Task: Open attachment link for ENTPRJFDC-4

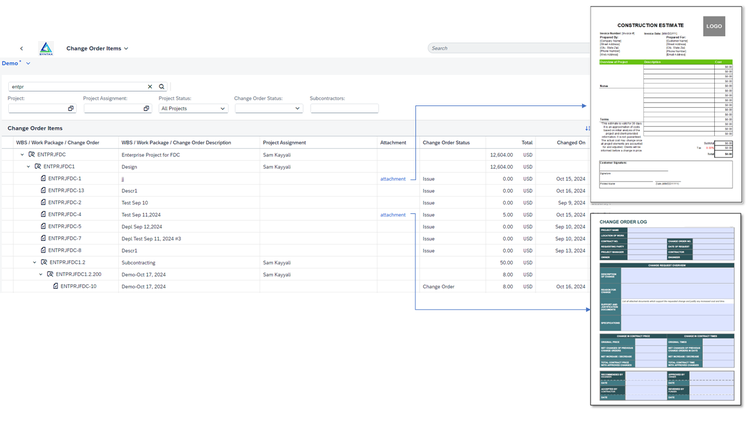Action: point(393,215)
